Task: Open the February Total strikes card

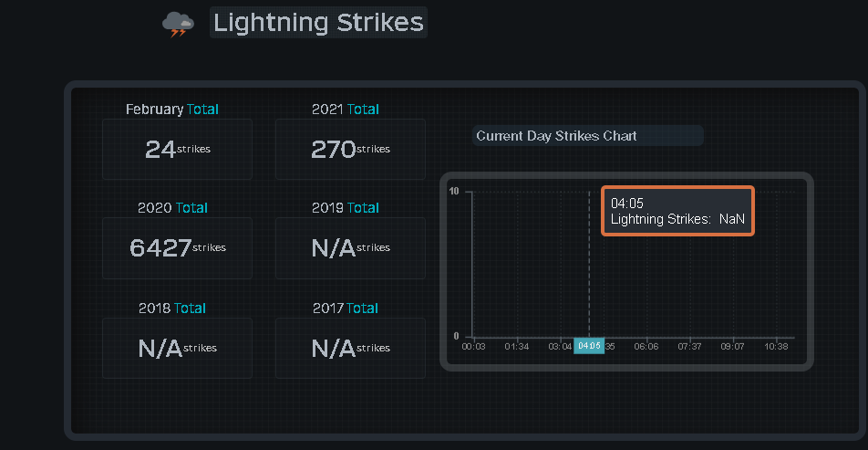Action: [x=177, y=149]
